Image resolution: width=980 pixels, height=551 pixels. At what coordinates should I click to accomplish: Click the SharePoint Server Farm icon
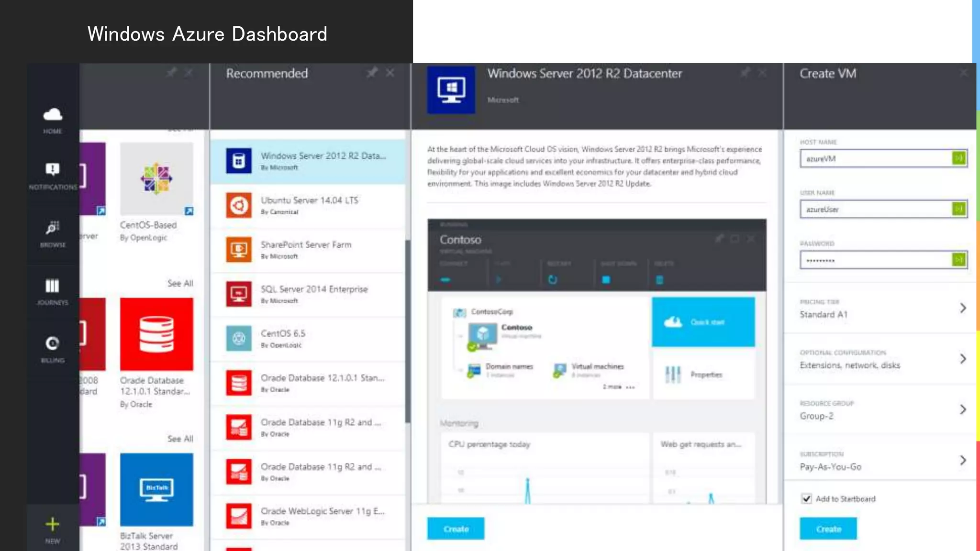239,250
